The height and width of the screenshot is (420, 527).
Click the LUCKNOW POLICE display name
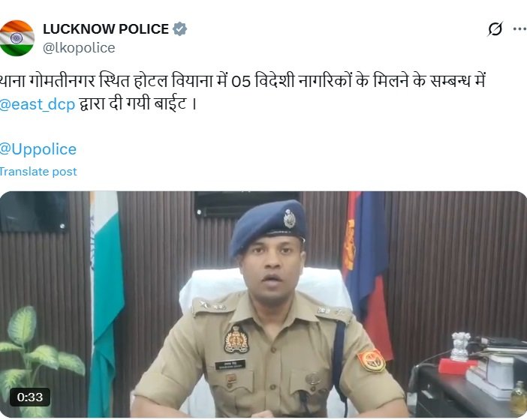tap(106, 29)
